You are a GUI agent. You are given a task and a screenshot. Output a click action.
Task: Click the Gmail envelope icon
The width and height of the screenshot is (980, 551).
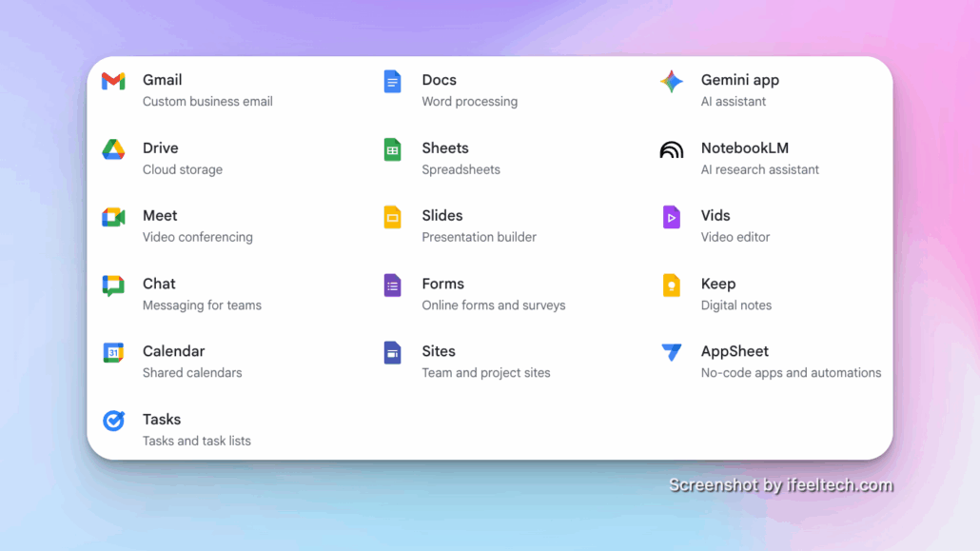113,81
